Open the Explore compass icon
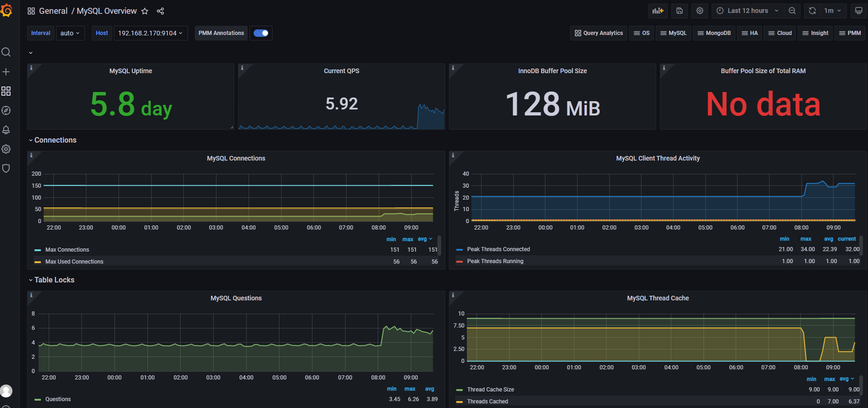The image size is (868, 408). (6, 110)
